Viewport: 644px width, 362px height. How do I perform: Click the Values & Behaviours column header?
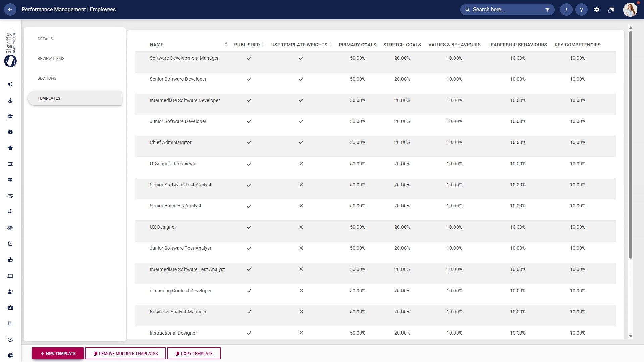454,45
